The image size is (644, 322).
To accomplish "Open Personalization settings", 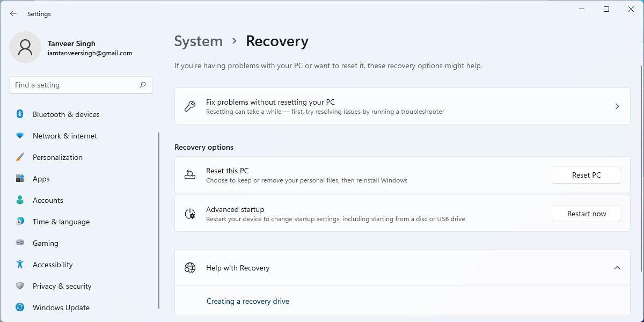I will (57, 157).
